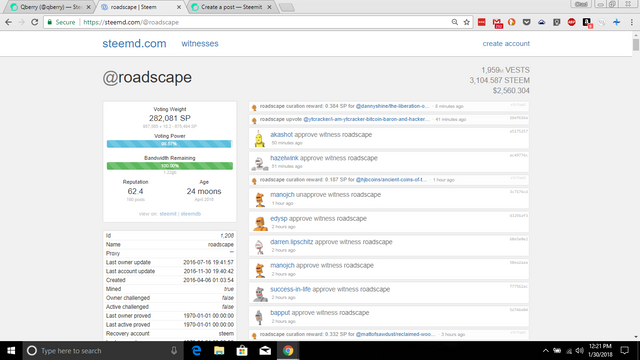Open the hjbcoins ancient coins post link

pos(391,180)
